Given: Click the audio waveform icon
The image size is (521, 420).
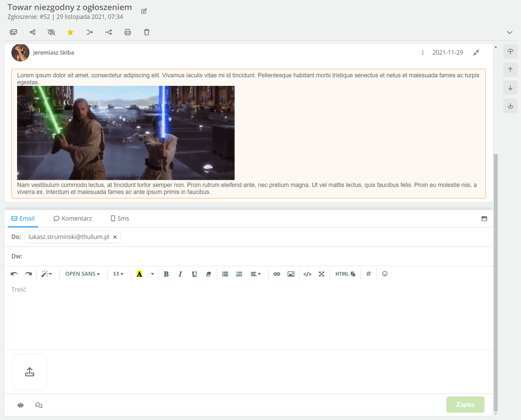Looking at the screenshot, I should [x=21, y=405].
